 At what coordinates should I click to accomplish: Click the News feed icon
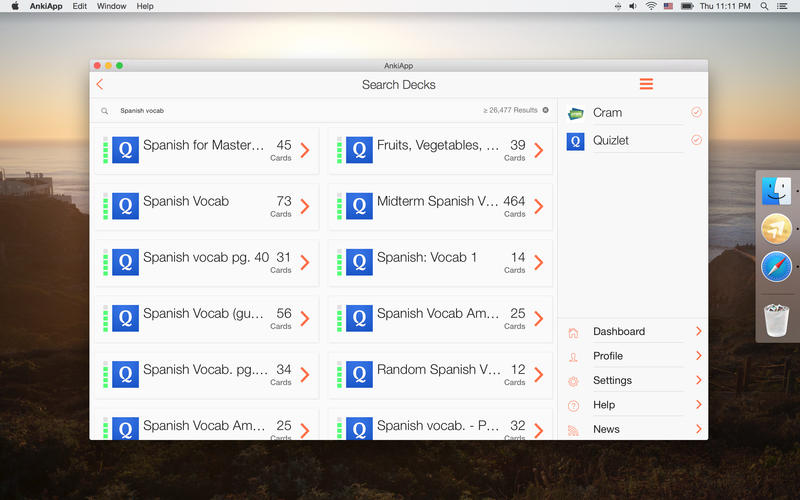coord(573,430)
